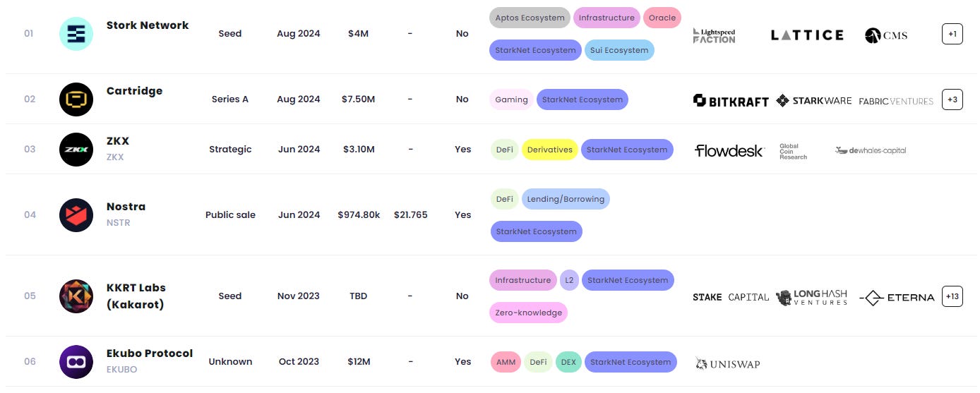
Task: Click the $974.80k raise amount for Nostra
Action: pyautogui.click(x=359, y=214)
